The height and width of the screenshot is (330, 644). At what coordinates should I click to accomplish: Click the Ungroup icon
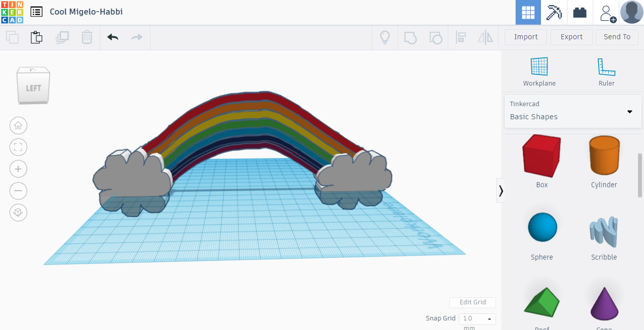[x=435, y=37]
